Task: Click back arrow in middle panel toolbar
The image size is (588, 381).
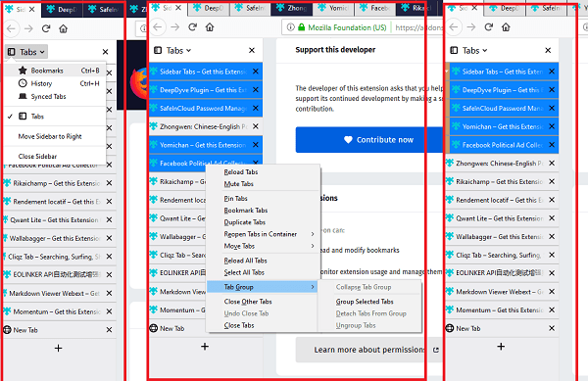Action: [158, 27]
